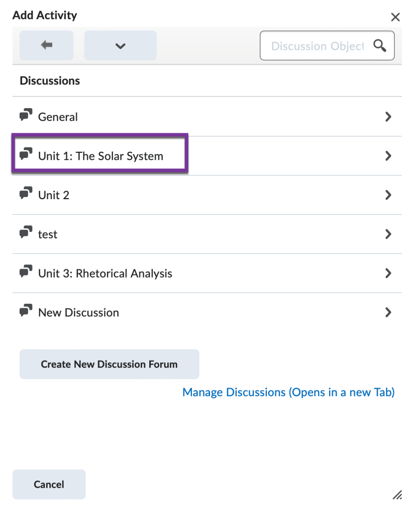
Task: Click Create New Discussion Forum
Action: 109,364
